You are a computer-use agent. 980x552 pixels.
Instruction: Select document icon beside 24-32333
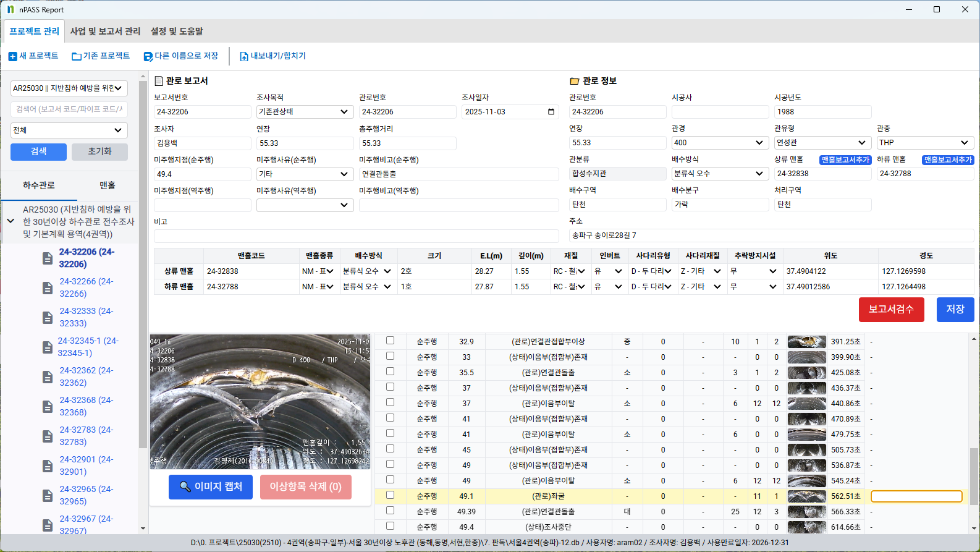48,318
